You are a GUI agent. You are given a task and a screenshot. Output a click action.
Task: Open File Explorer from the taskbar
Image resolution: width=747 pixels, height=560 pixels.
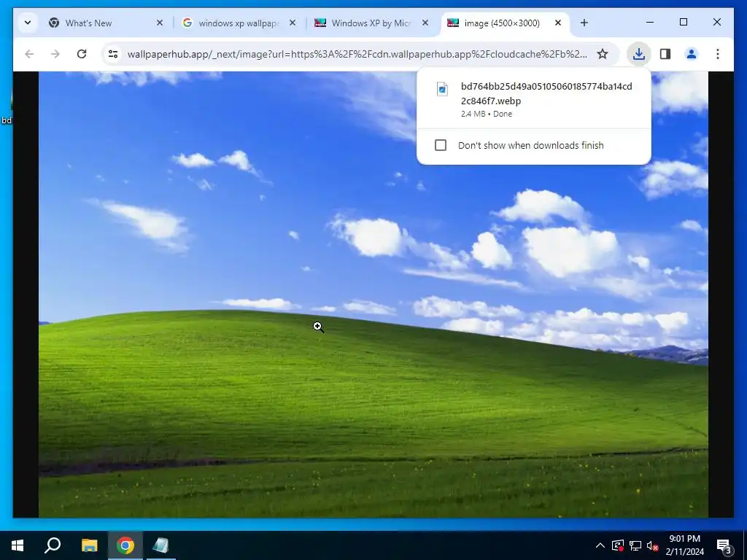click(x=89, y=545)
